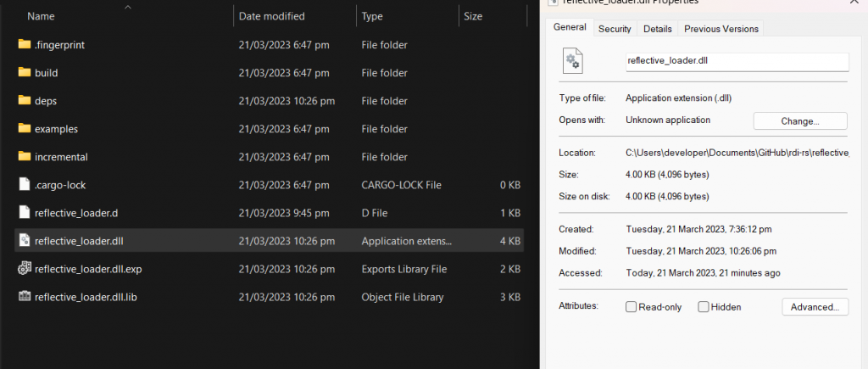Click the incremental folder icon
This screenshot has width=868, height=369.
tap(24, 157)
